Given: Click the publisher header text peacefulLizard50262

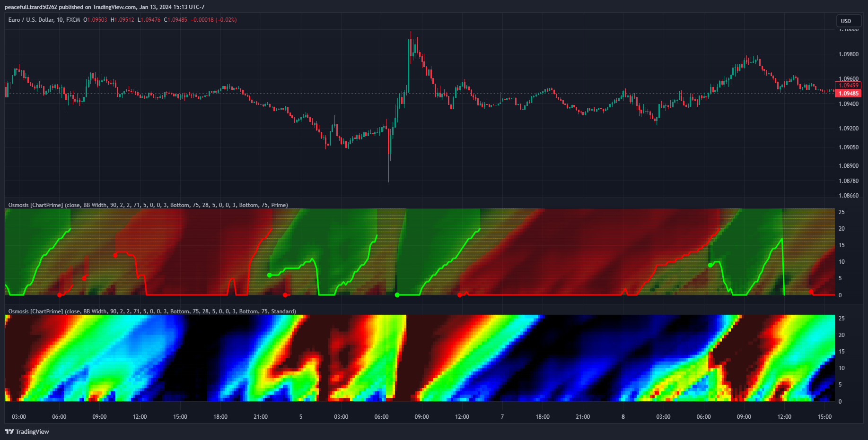Looking at the screenshot, I should (x=31, y=7).
